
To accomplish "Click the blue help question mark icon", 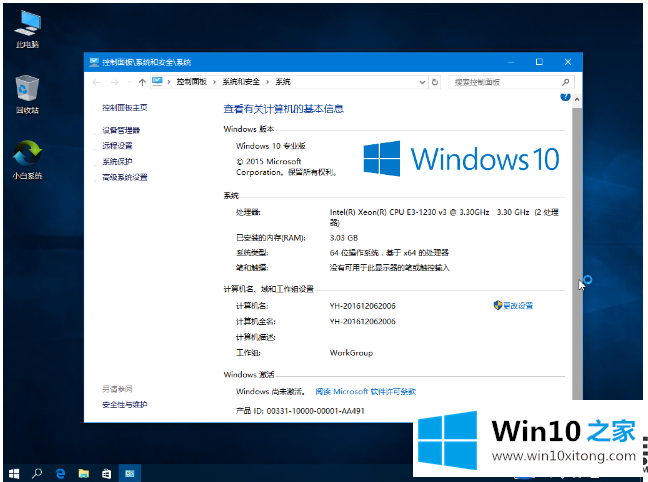I will pyautogui.click(x=566, y=97).
